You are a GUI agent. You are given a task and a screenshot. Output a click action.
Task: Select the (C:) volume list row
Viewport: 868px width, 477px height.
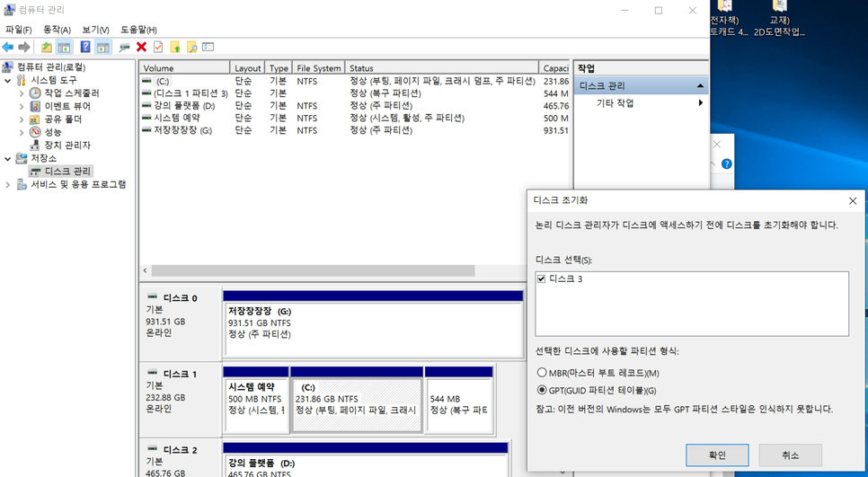pos(354,81)
